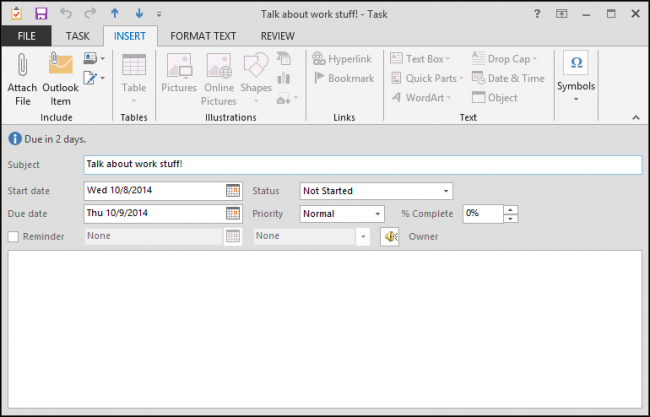The image size is (650, 417).
Task: Click the Object button
Action: tap(495, 97)
